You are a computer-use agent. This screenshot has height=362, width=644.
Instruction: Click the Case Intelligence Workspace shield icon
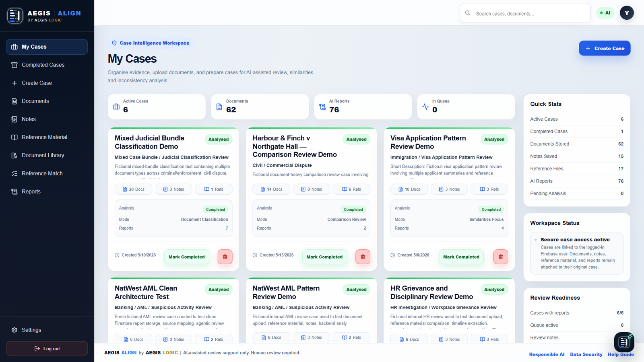coord(114,43)
